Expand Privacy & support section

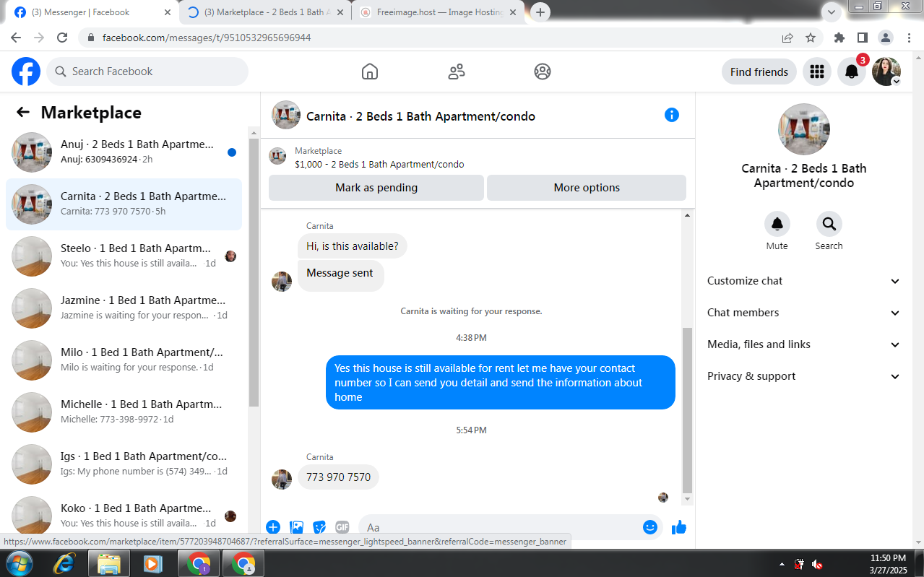pos(803,376)
